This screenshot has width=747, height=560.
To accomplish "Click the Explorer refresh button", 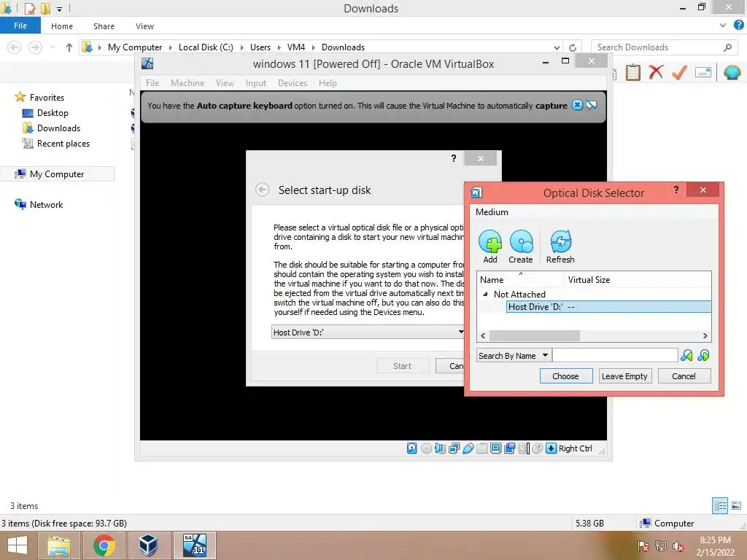I will point(573,47).
